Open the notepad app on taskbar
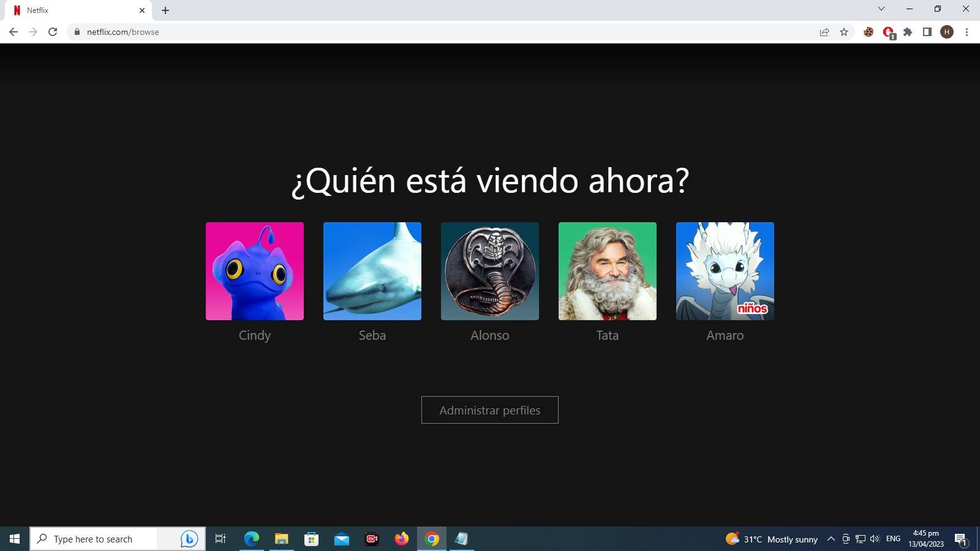The width and height of the screenshot is (980, 551). point(462,539)
